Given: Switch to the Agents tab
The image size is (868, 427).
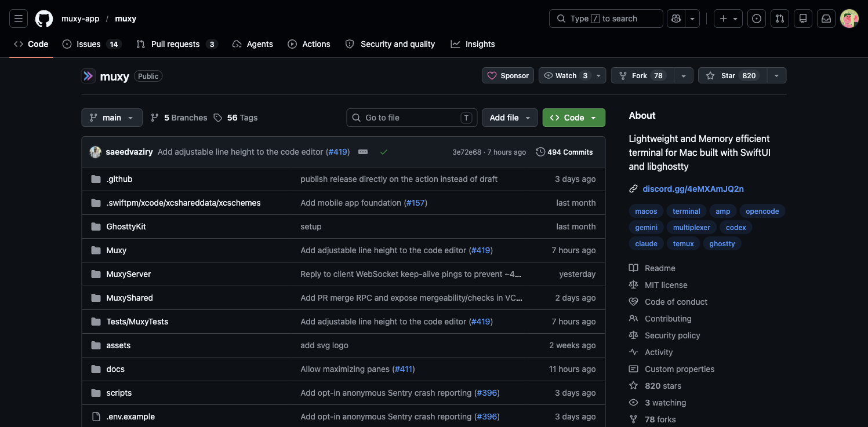Looking at the screenshot, I should click(252, 44).
